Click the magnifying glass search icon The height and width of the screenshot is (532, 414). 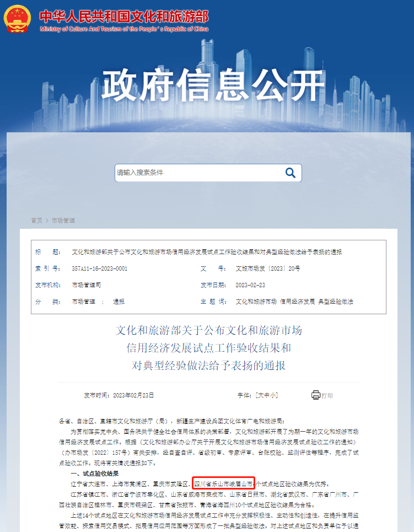point(290,173)
